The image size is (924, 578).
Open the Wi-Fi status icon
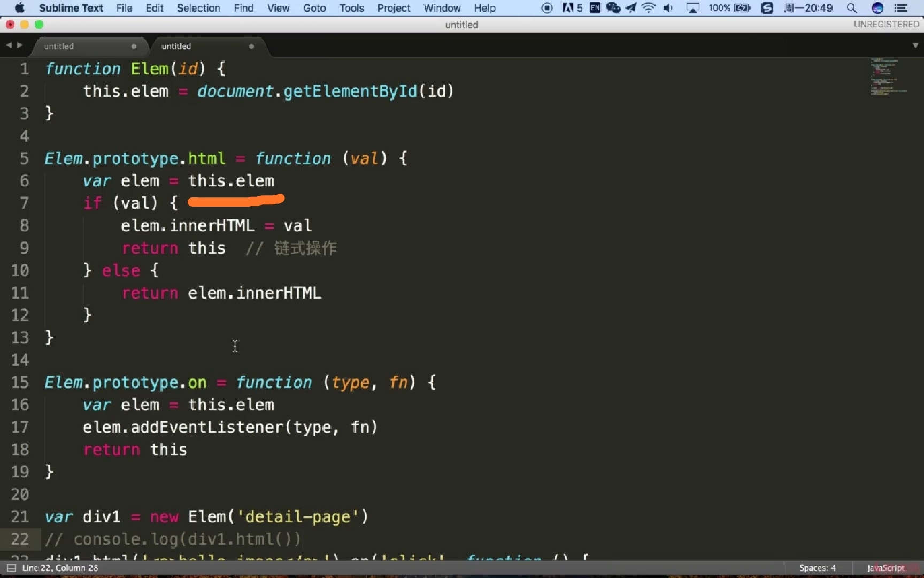pos(649,8)
